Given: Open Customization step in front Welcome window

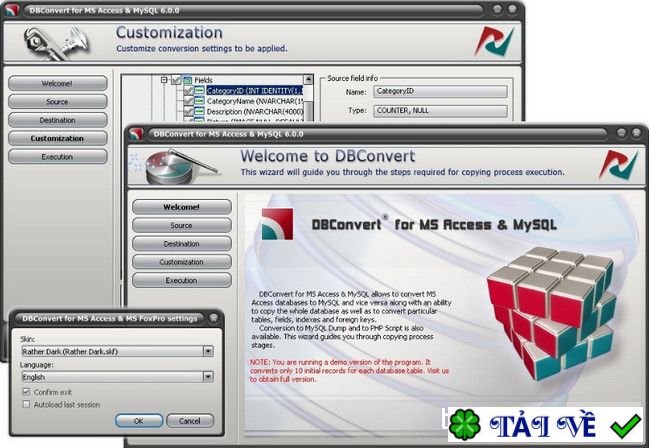Looking at the screenshot, I should [x=182, y=262].
